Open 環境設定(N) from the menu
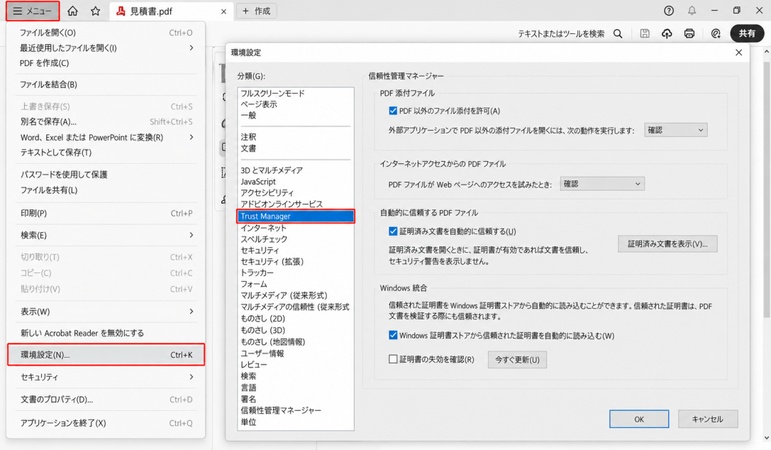The image size is (771, 450). 106,355
